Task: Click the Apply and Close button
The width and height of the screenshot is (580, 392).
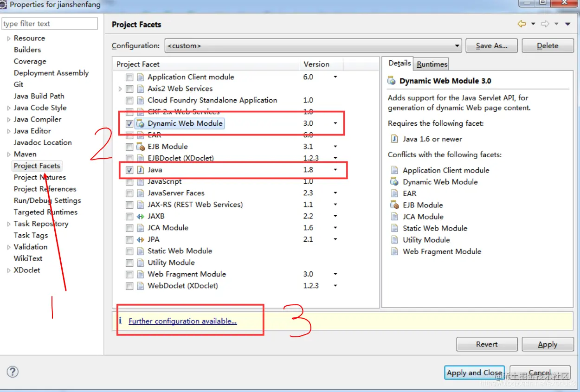Action: 474,373
